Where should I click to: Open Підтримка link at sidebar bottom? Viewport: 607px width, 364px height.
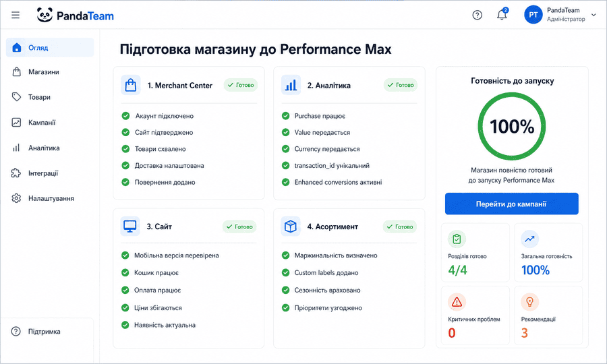[x=44, y=332]
